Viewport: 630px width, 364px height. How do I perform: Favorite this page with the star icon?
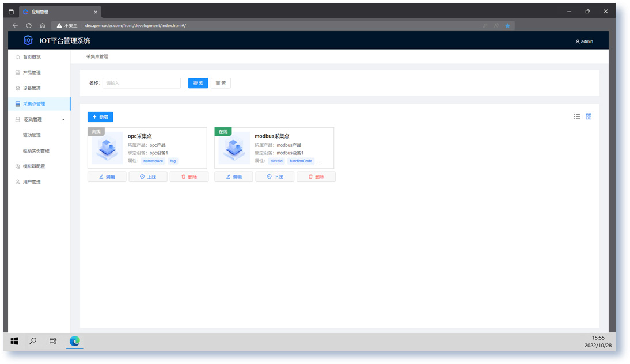pos(507,25)
